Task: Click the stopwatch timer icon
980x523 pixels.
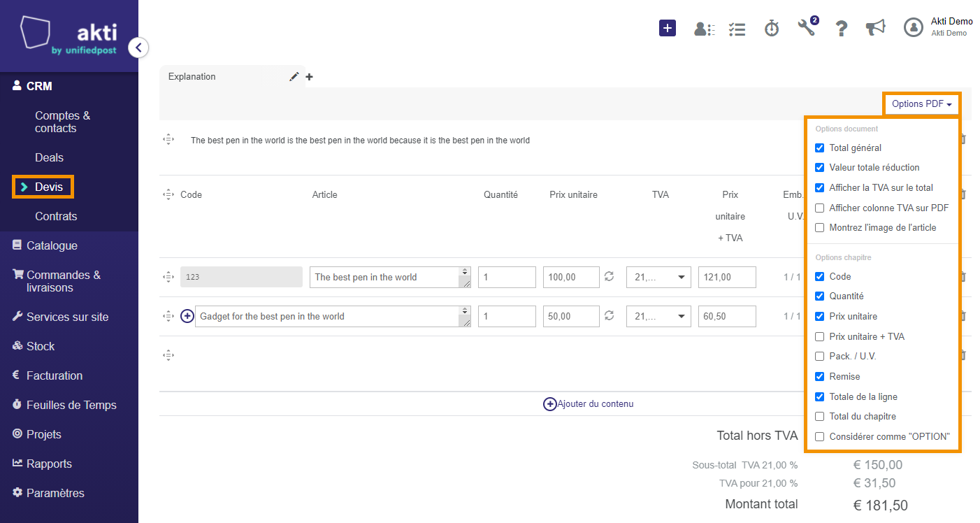Action: click(x=772, y=28)
